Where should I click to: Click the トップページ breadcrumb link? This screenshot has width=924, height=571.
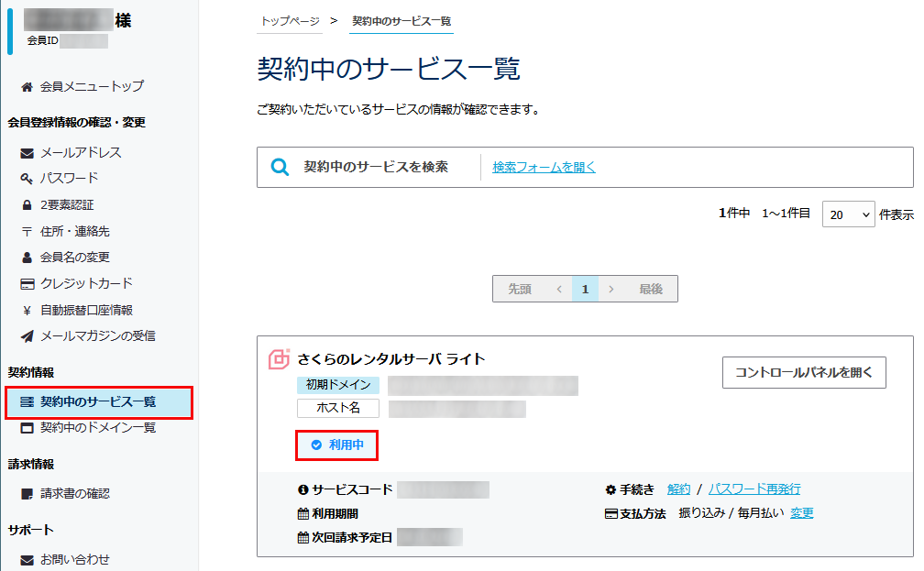[290, 21]
